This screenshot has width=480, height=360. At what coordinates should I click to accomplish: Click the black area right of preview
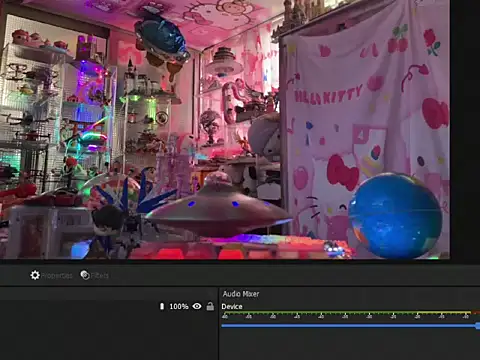(x=465, y=130)
